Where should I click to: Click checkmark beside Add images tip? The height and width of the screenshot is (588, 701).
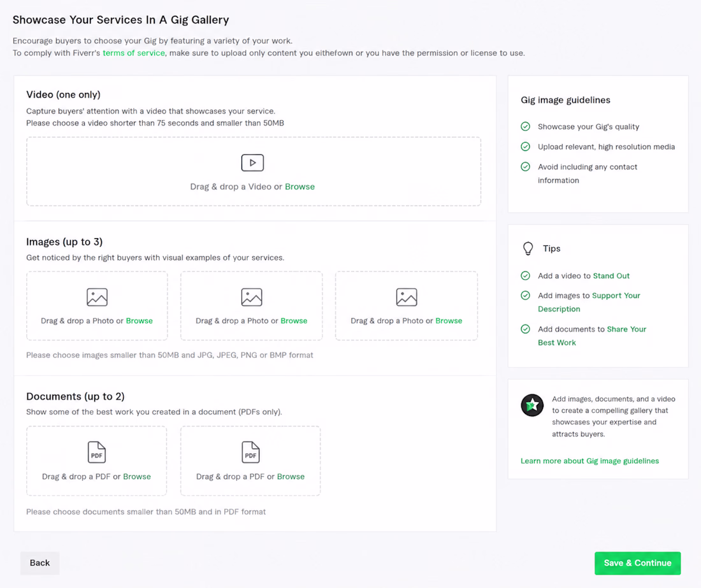pyautogui.click(x=526, y=296)
